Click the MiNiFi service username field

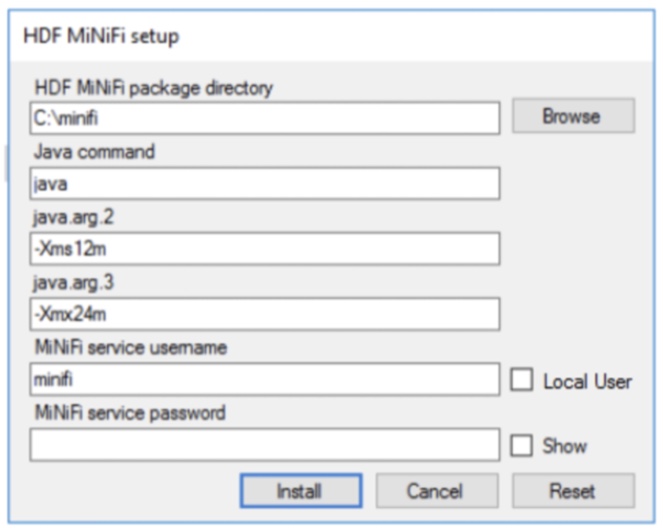click(x=264, y=380)
